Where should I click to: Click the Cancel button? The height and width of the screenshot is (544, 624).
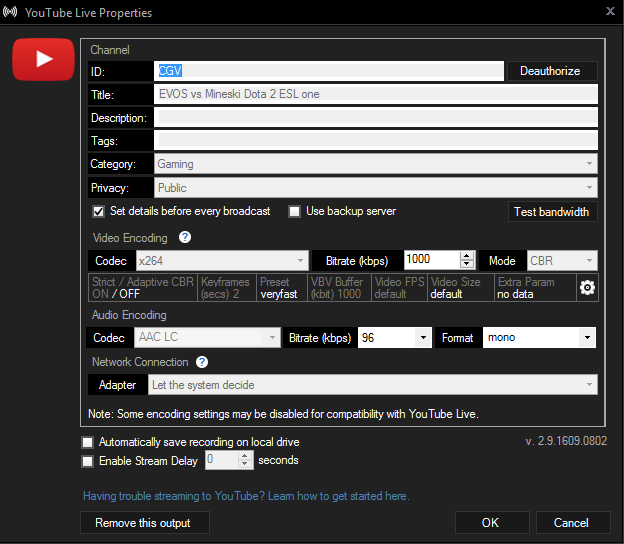573,523
